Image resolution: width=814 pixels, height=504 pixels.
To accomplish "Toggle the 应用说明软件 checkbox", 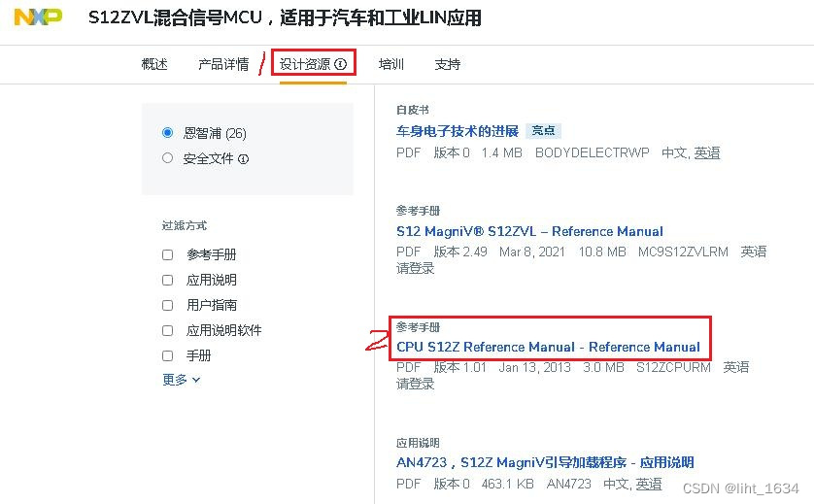I will point(167,330).
